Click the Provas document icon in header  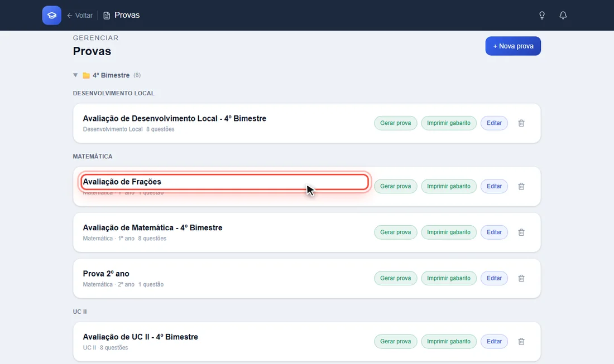click(107, 15)
